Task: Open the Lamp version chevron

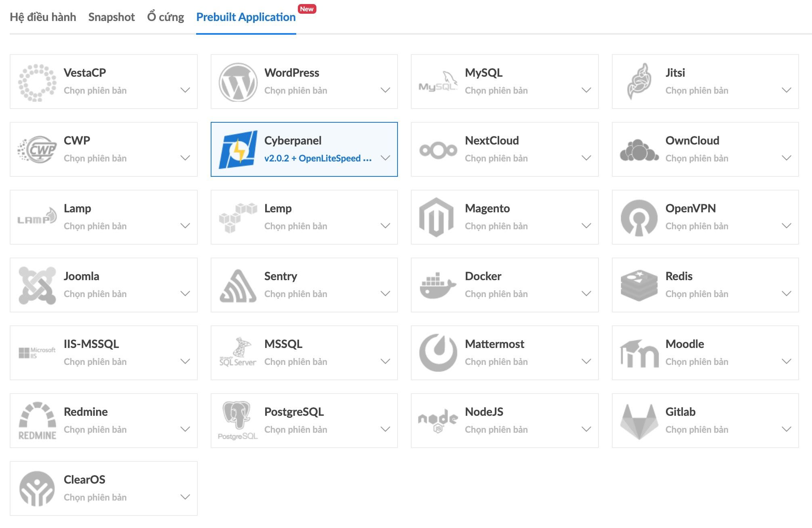Action: [x=185, y=226]
